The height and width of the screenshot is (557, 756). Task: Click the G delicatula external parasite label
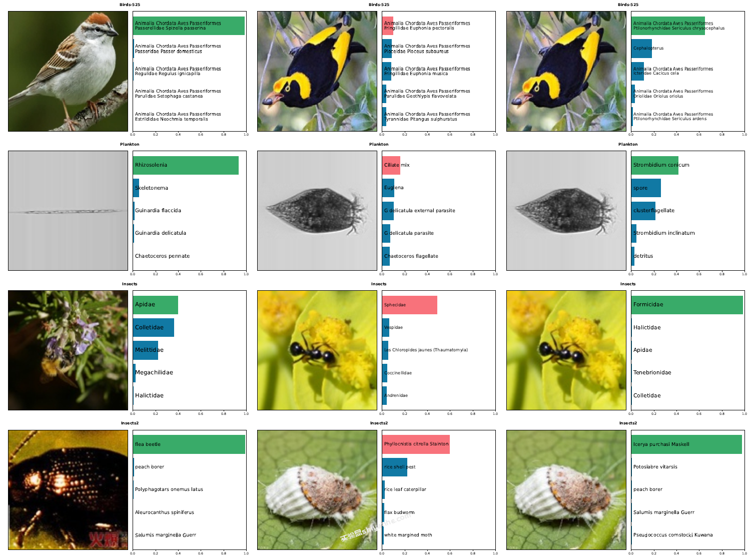point(420,211)
